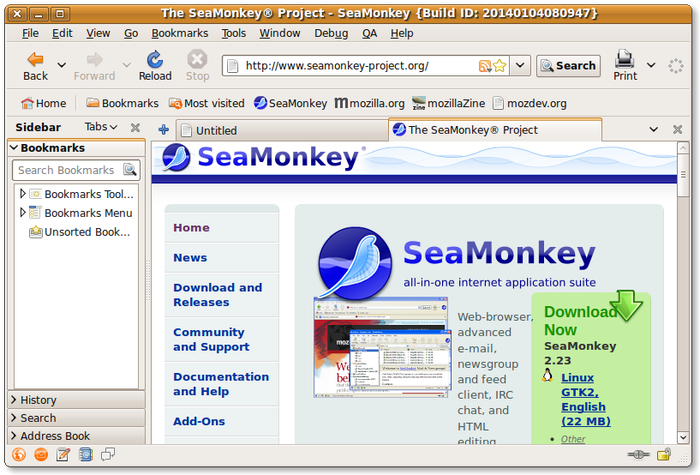Open the Window menu
The width and height of the screenshot is (700, 475).
click(280, 33)
